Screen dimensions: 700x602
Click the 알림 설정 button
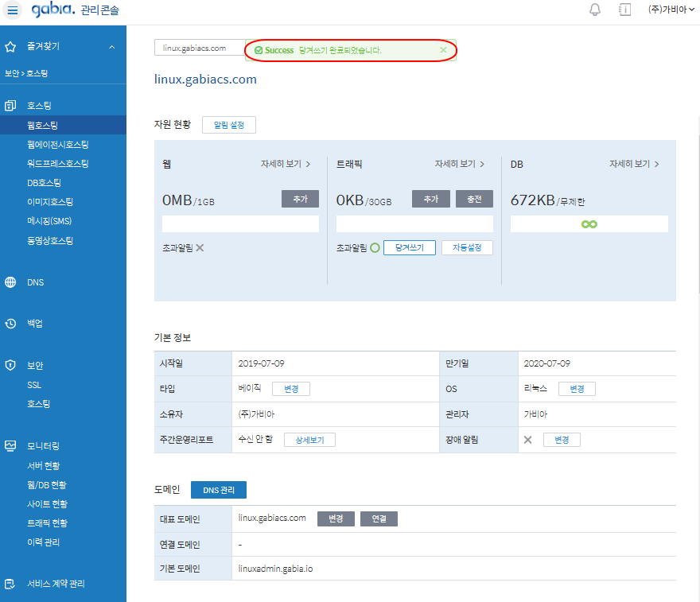tap(229, 125)
